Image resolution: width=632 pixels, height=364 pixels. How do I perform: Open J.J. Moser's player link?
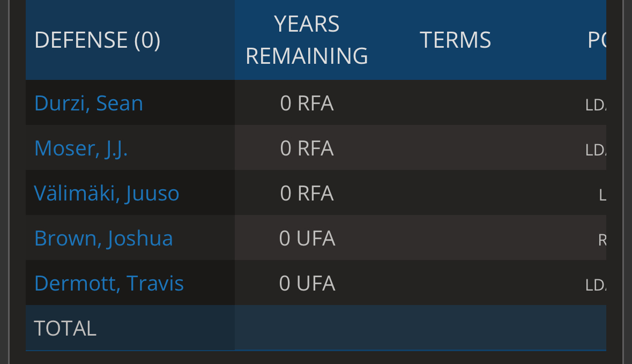81,148
